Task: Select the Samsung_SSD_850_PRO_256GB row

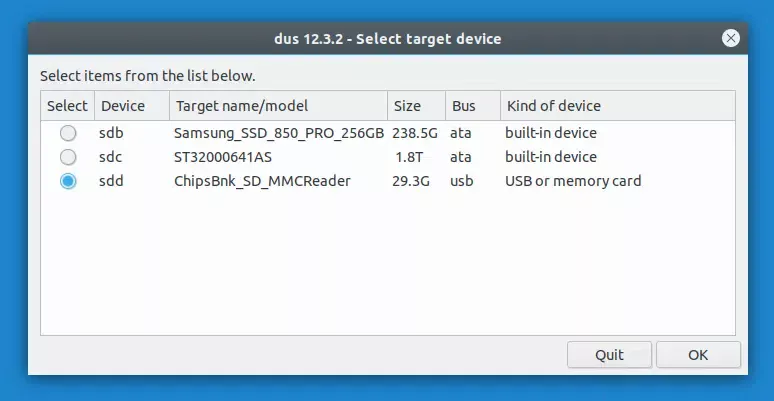Action: [278, 133]
